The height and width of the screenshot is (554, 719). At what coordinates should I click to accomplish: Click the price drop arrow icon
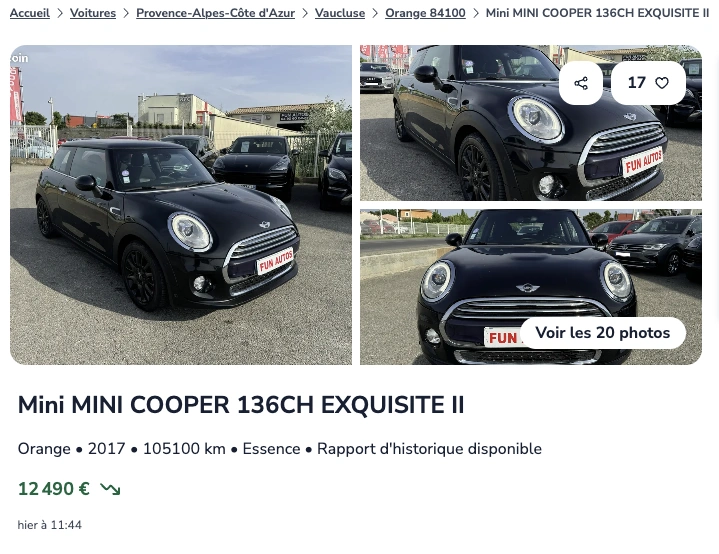pyautogui.click(x=110, y=489)
